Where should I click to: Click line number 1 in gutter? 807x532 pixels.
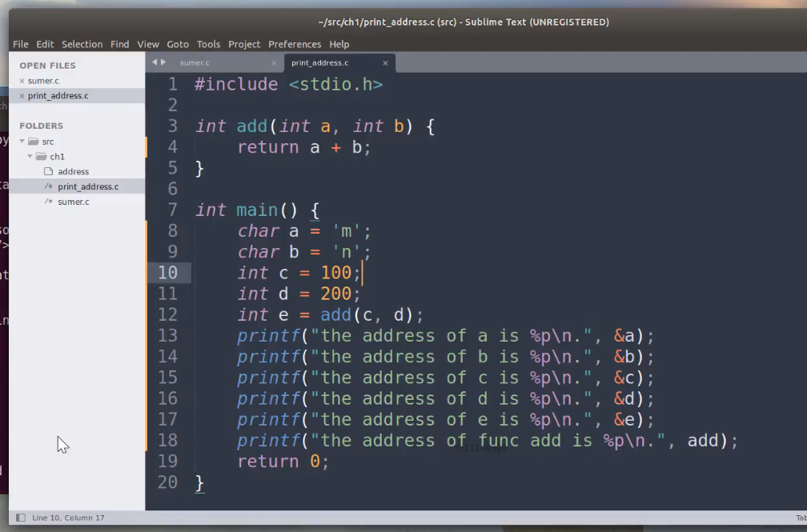pyautogui.click(x=173, y=84)
